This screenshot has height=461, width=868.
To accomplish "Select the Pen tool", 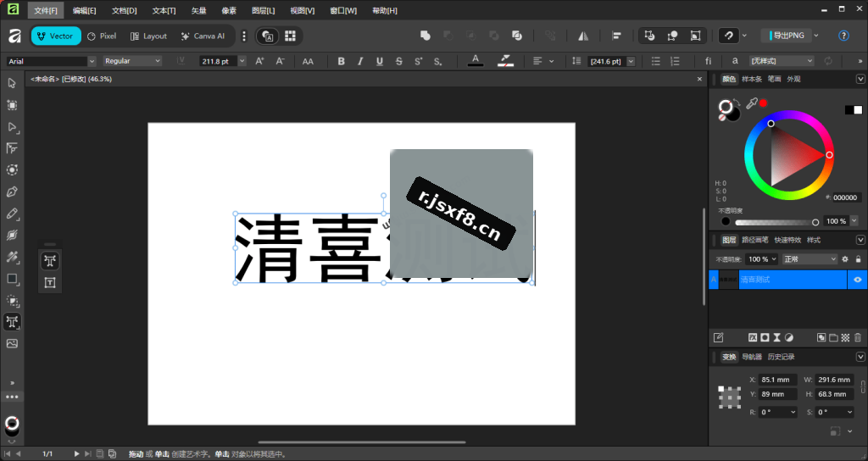I will [12, 192].
